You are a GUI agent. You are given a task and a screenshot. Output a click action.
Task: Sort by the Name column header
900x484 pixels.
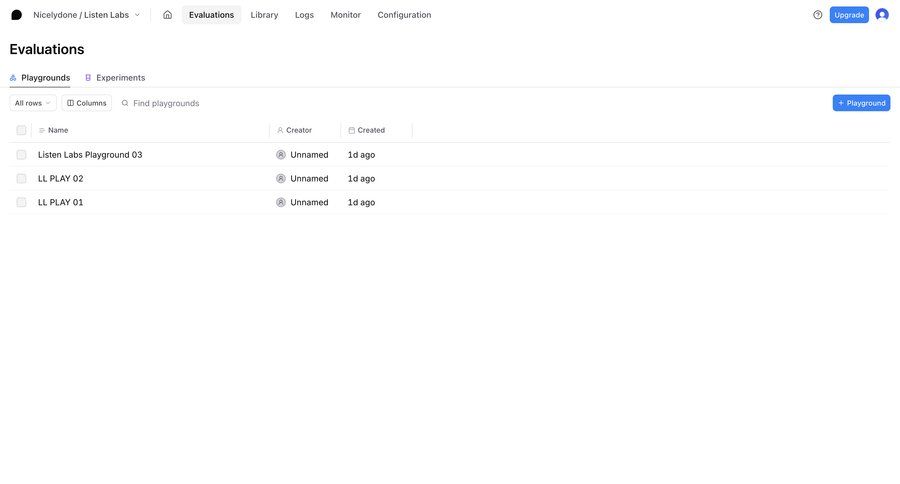pos(58,130)
